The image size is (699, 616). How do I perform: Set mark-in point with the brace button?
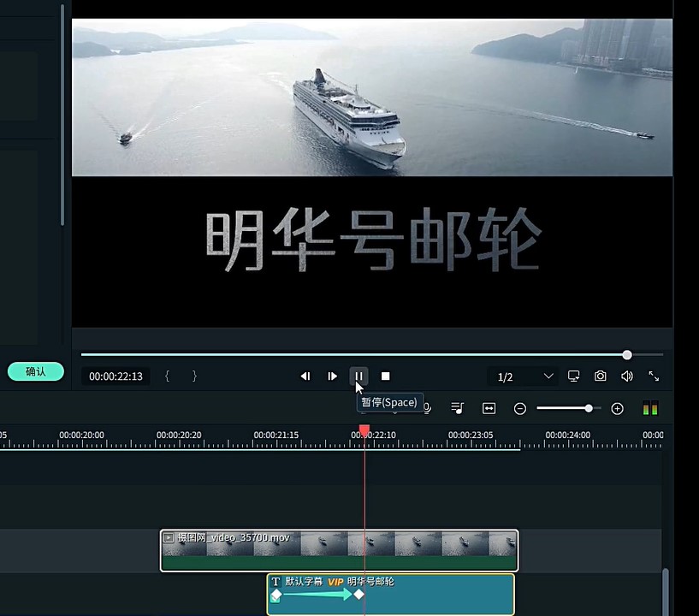point(168,376)
